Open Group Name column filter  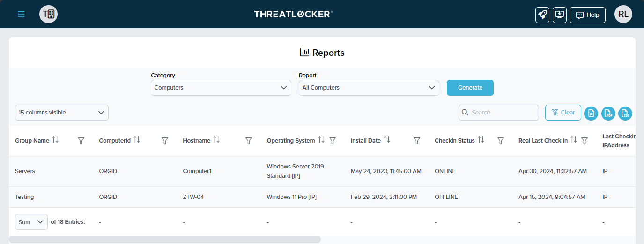pyautogui.click(x=81, y=141)
